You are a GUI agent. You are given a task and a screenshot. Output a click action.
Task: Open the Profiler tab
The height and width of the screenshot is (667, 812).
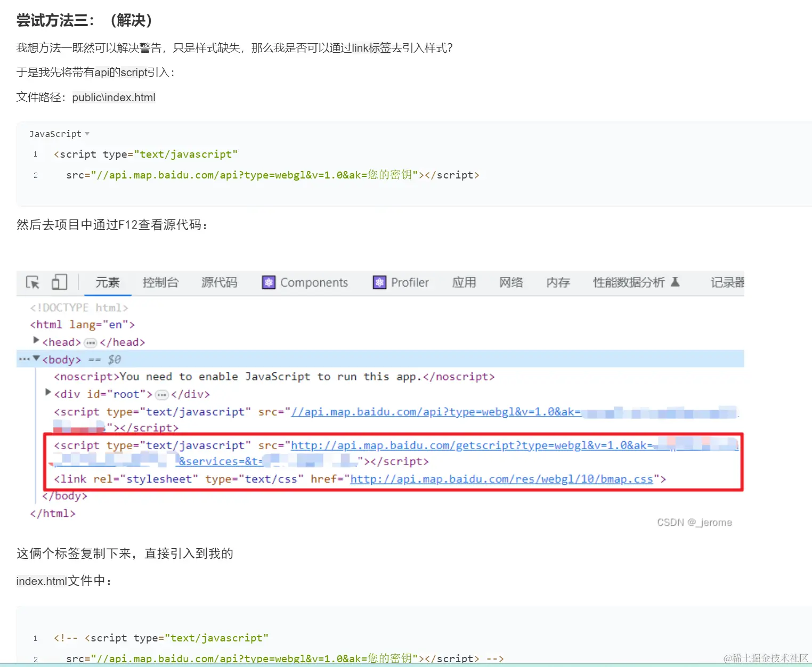tap(401, 282)
